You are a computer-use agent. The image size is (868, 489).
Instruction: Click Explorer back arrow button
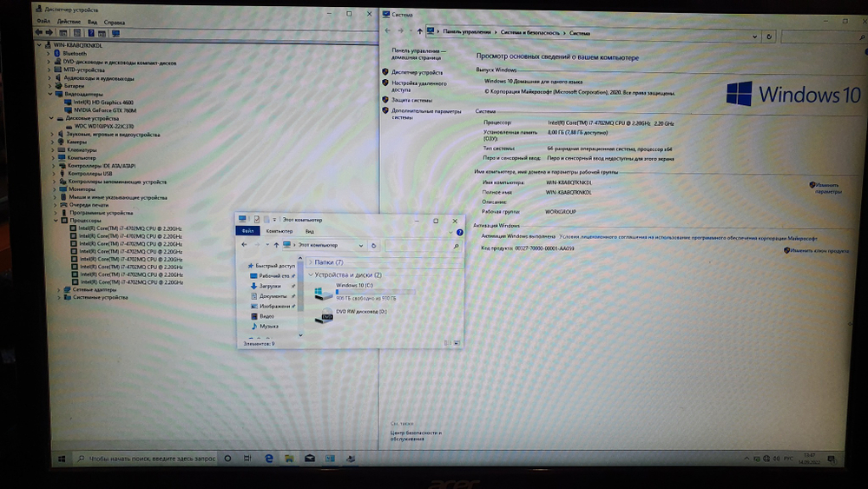point(244,245)
